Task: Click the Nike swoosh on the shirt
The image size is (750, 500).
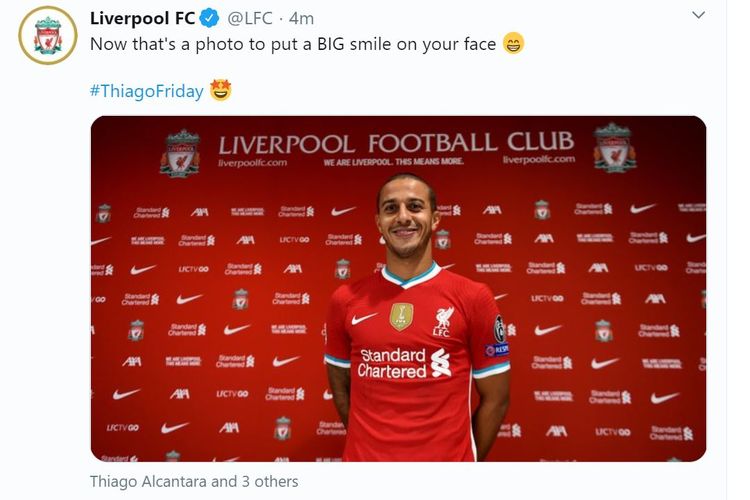Action: coord(364,319)
